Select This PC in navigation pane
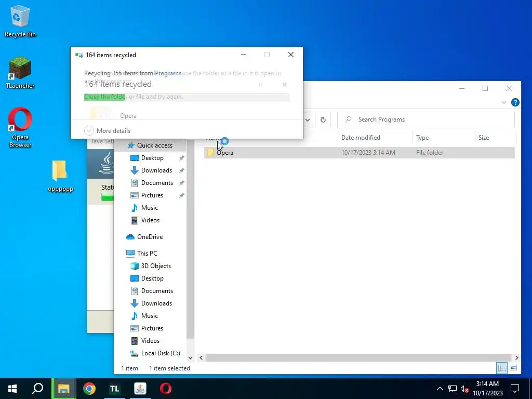 click(147, 254)
